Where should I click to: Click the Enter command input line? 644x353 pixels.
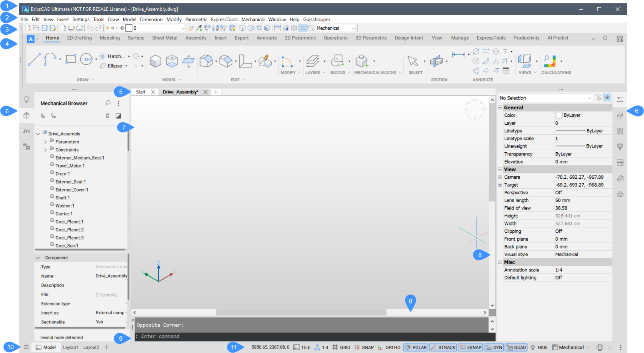click(x=312, y=337)
